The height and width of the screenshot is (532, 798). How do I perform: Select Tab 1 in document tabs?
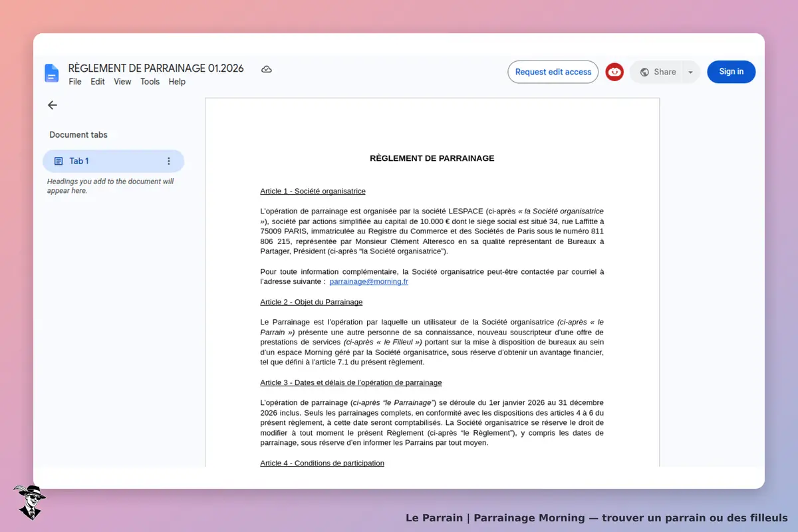coord(113,161)
